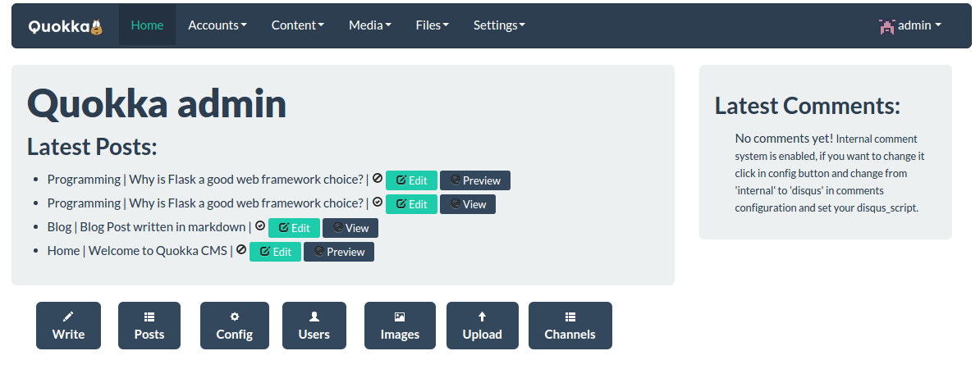Click globe icon on Blog Post View button
The height and width of the screenshot is (392, 980).
click(x=338, y=228)
